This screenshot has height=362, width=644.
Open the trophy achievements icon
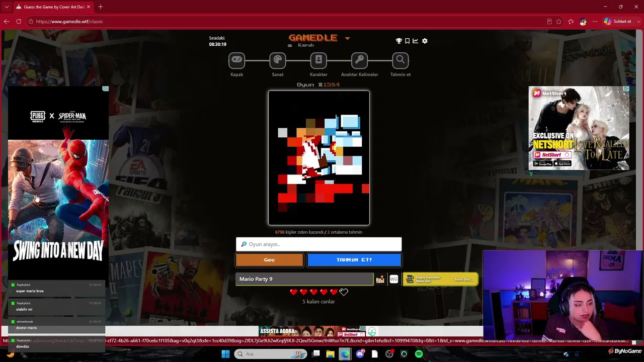click(x=399, y=41)
